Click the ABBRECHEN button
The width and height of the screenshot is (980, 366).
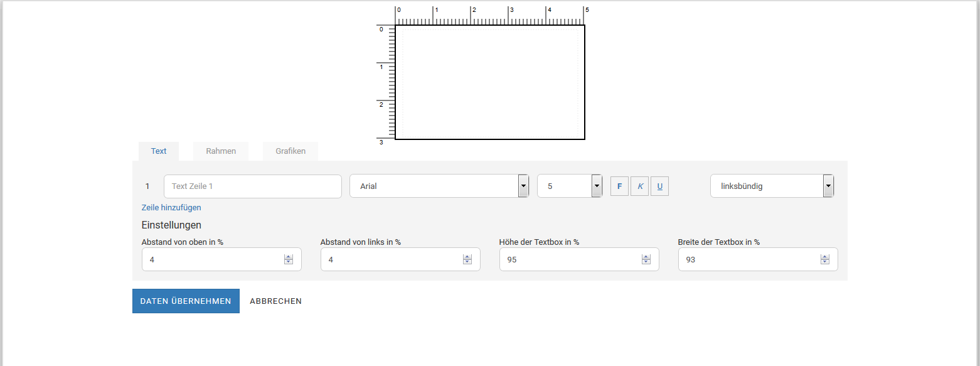tap(276, 301)
